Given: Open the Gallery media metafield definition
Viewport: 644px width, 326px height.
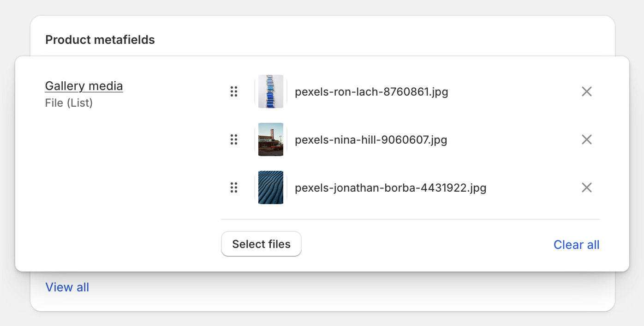Looking at the screenshot, I should [83, 86].
